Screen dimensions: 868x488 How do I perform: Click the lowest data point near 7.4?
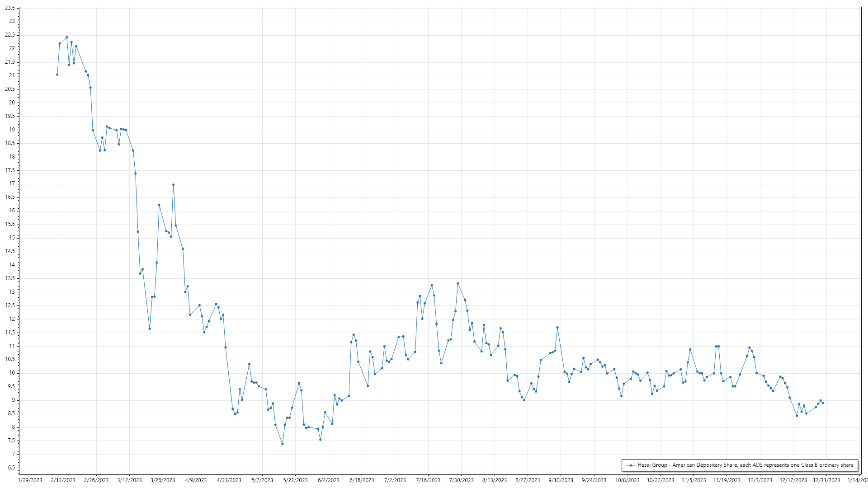283,444
